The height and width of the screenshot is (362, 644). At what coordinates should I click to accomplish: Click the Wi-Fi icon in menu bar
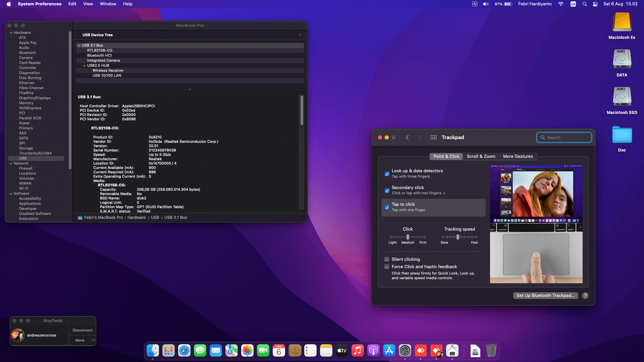[x=561, y=4]
